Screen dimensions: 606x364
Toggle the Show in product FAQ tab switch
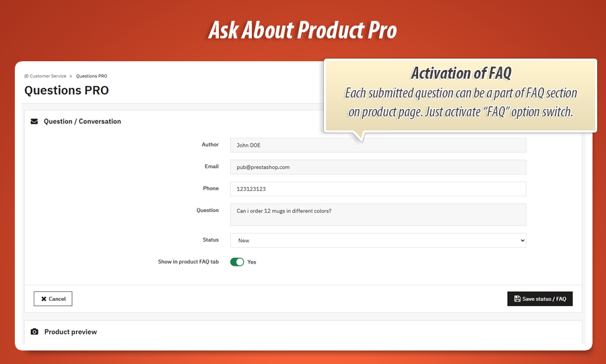coord(237,262)
